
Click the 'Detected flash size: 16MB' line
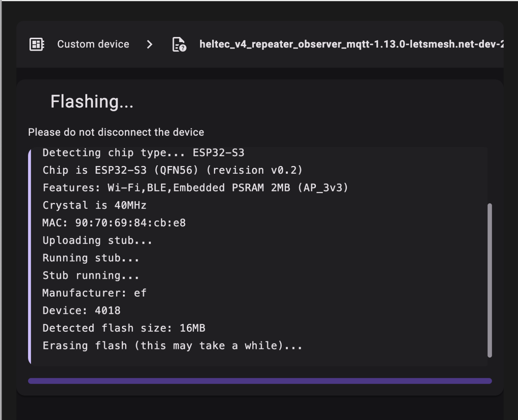pyautogui.click(x=124, y=328)
